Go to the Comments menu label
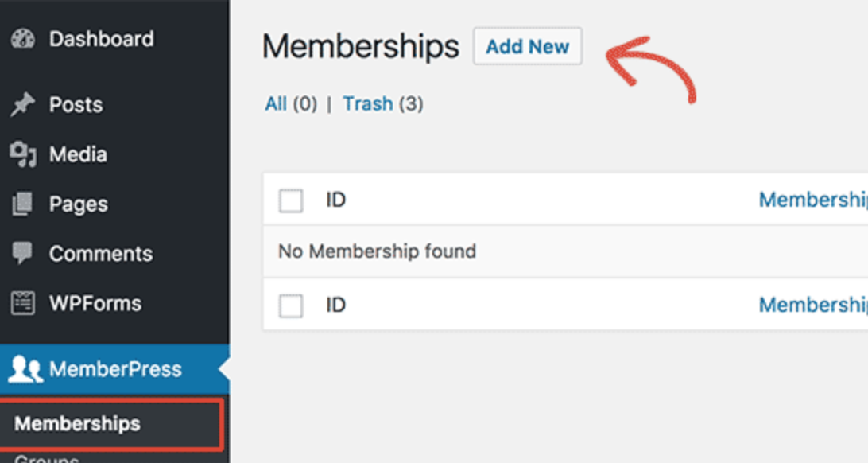 (x=101, y=254)
